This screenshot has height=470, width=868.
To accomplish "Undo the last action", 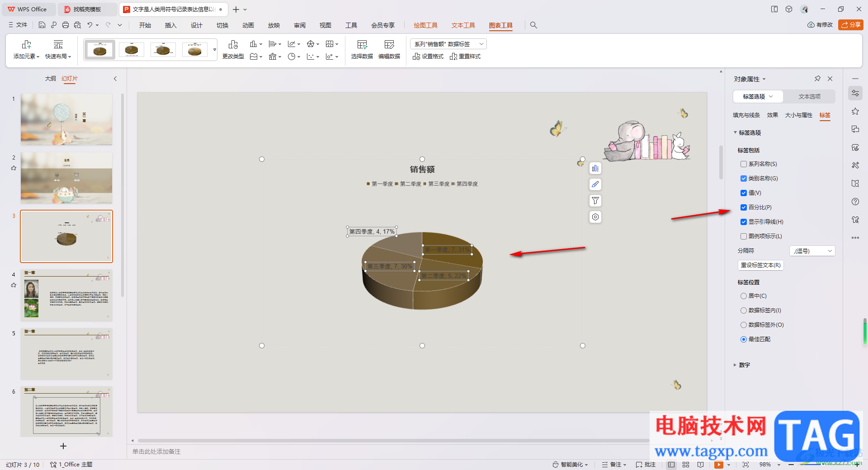I will pyautogui.click(x=90, y=25).
